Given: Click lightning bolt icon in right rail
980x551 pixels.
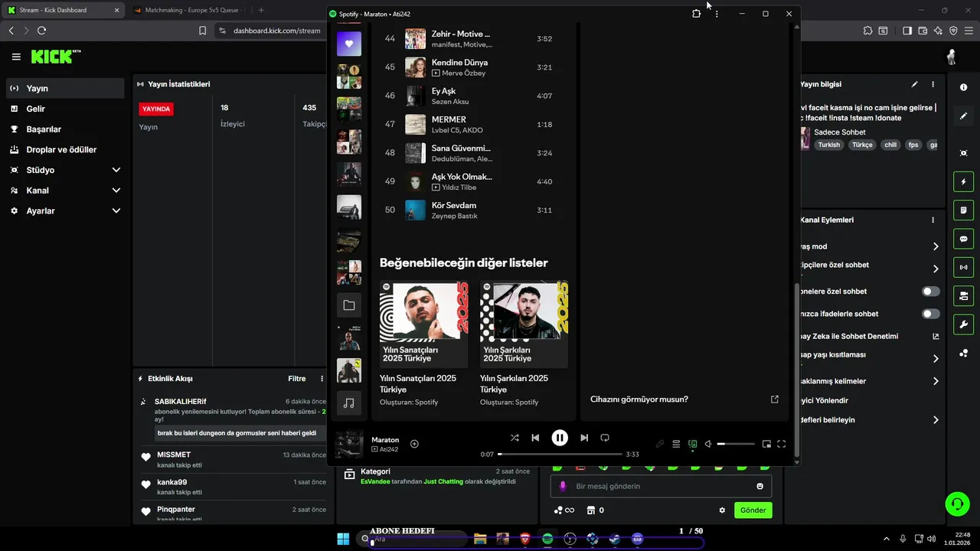Looking at the screenshot, I should 964,182.
